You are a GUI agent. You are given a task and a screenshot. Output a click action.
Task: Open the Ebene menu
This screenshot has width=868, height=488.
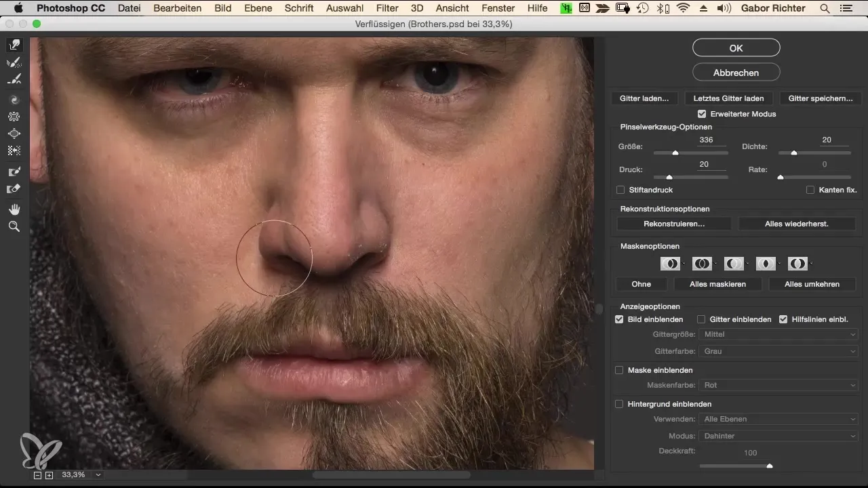coord(258,8)
